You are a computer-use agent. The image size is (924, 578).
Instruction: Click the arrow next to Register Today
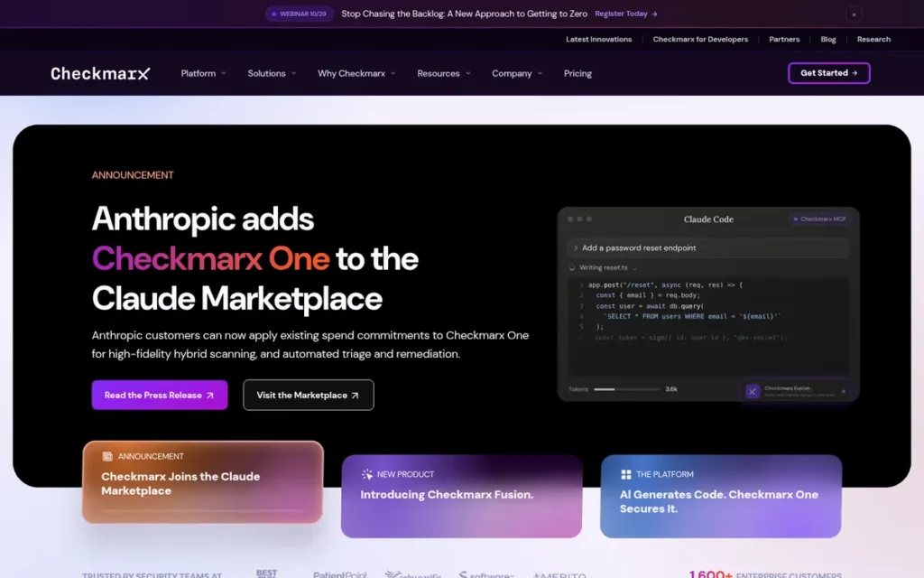[654, 14]
